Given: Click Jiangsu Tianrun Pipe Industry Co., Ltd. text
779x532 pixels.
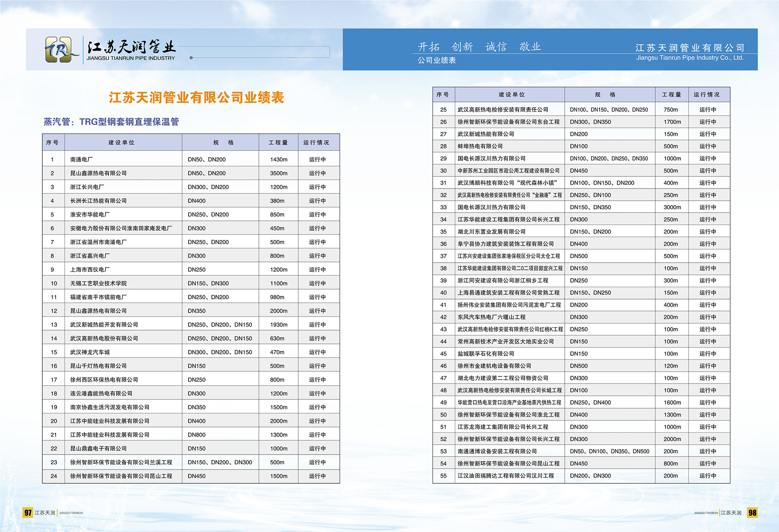Looking at the screenshot, I should click(689, 58).
